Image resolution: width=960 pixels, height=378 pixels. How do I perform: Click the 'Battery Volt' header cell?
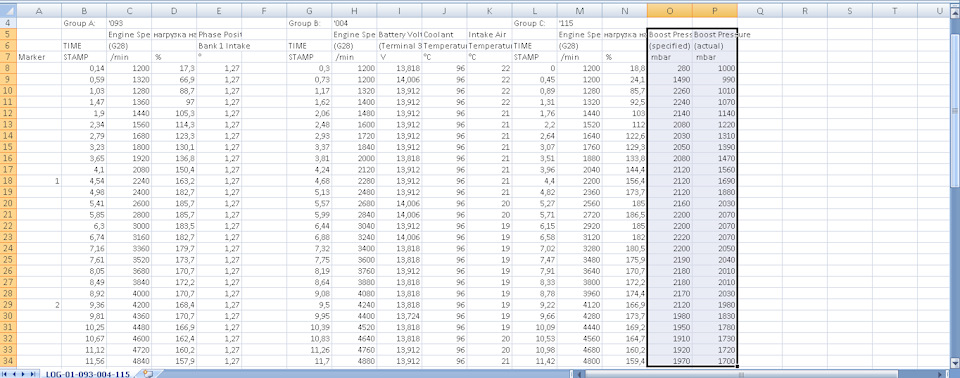tap(399, 34)
